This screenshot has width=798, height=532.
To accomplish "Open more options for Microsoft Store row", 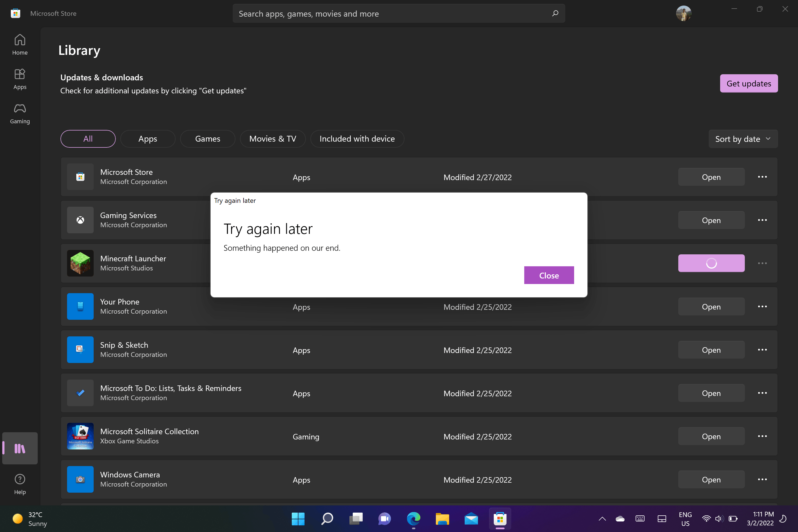I will (762, 177).
